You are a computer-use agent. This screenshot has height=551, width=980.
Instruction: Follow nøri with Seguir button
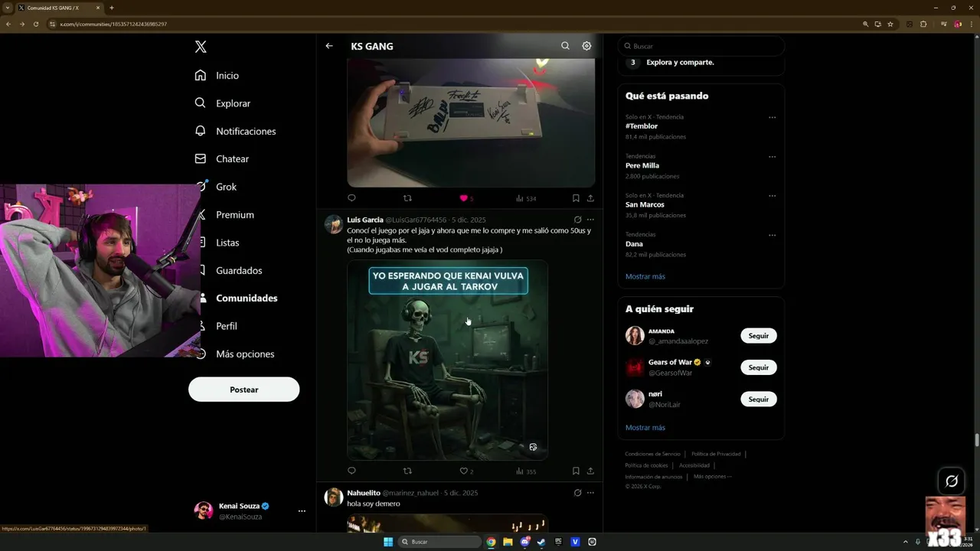(x=758, y=399)
